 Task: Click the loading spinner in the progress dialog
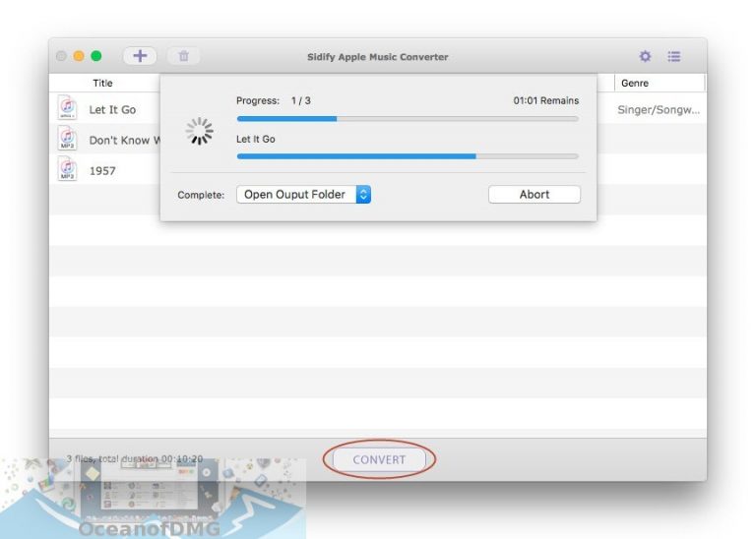coord(199,131)
